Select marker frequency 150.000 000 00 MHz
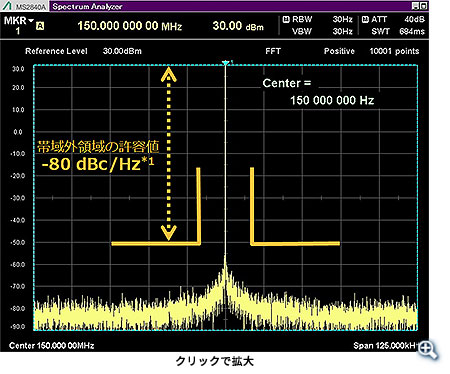This screenshot has width=450, height=374. [x=130, y=26]
